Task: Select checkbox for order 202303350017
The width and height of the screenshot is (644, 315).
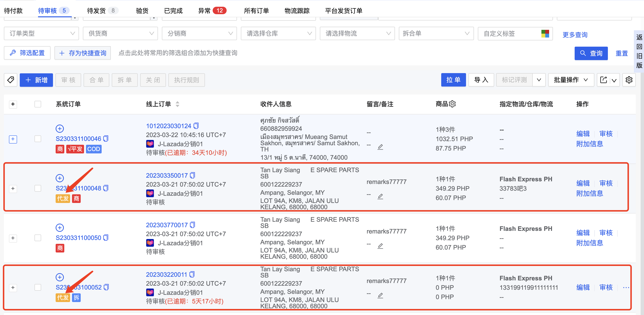Action: tap(38, 188)
